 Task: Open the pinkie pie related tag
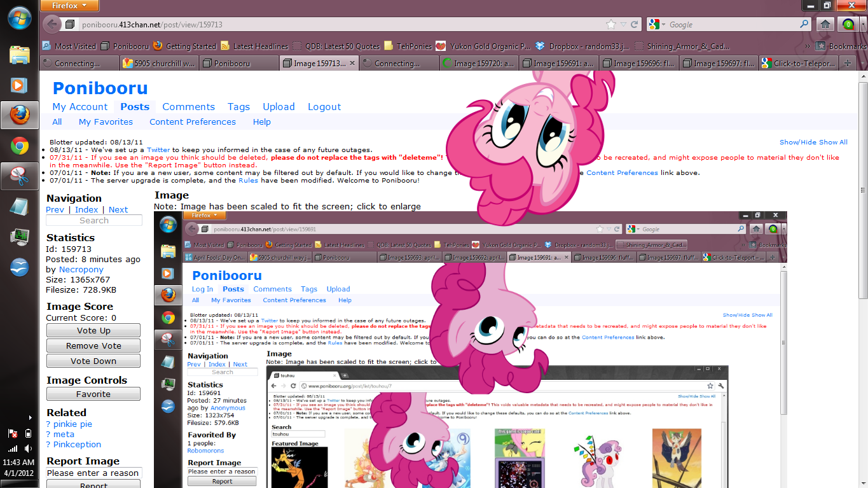[x=72, y=424]
